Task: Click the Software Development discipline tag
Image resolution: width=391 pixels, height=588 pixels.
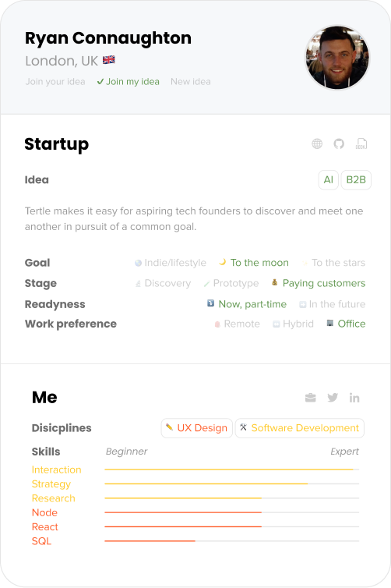Action: coord(300,428)
